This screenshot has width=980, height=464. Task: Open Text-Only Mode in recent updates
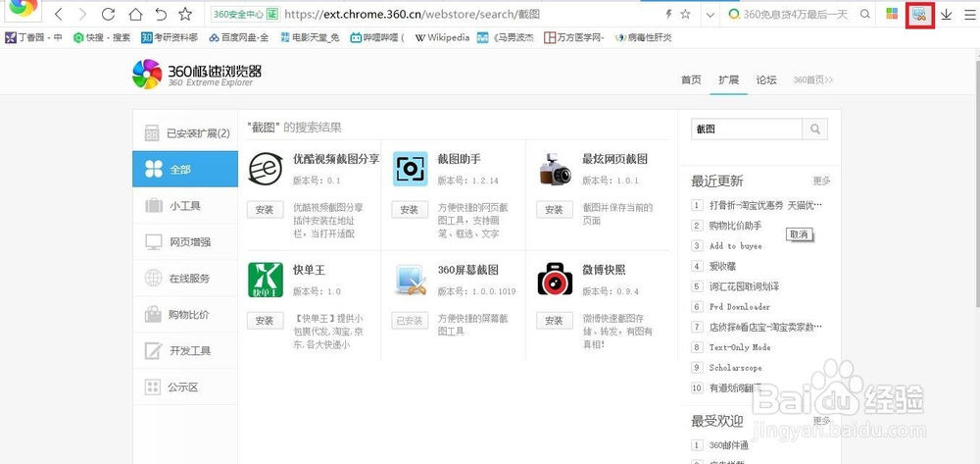point(740,347)
